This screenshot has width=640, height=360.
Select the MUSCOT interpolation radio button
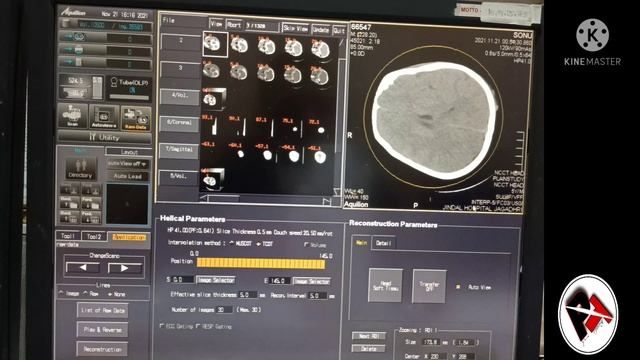(x=231, y=243)
